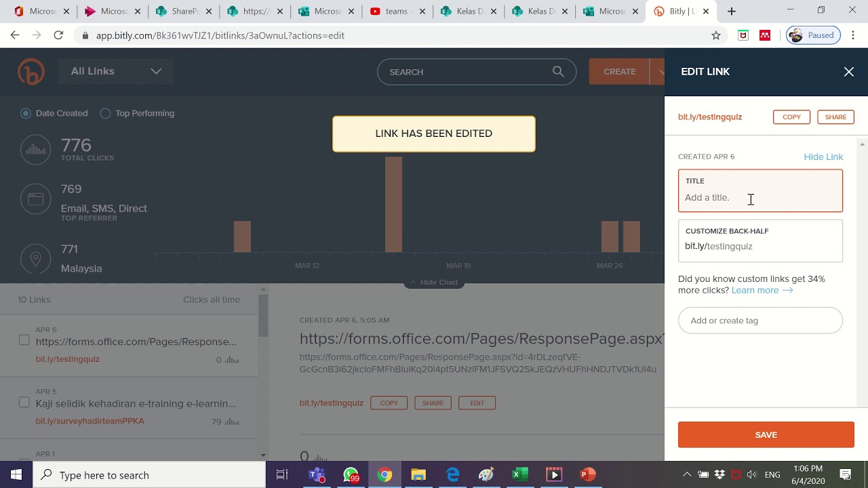Image resolution: width=868 pixels, height=488 pixels.
Task: Click the customize back-half field
Action: tap(760, 241)
